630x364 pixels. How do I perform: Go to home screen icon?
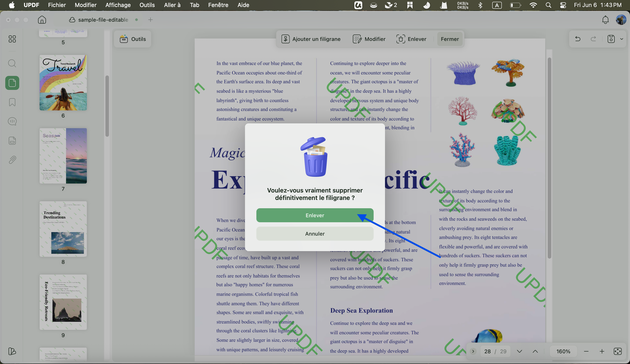42,20
